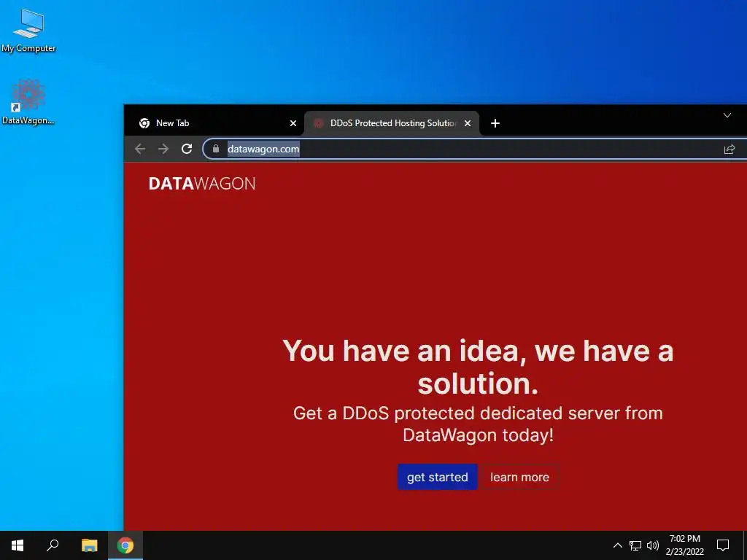The width and height of the screenshot is (747, 560).
Task: Open the DataWagon desktop shortcut
Action: (28, 102)
